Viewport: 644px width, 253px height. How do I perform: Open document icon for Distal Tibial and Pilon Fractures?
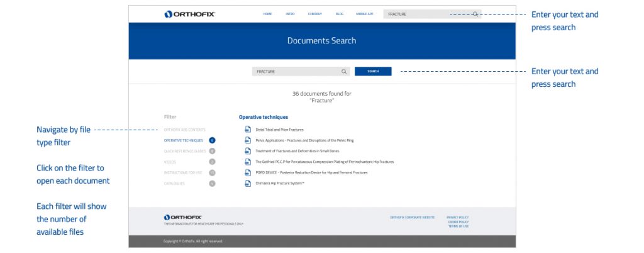[x=248, y=130]
